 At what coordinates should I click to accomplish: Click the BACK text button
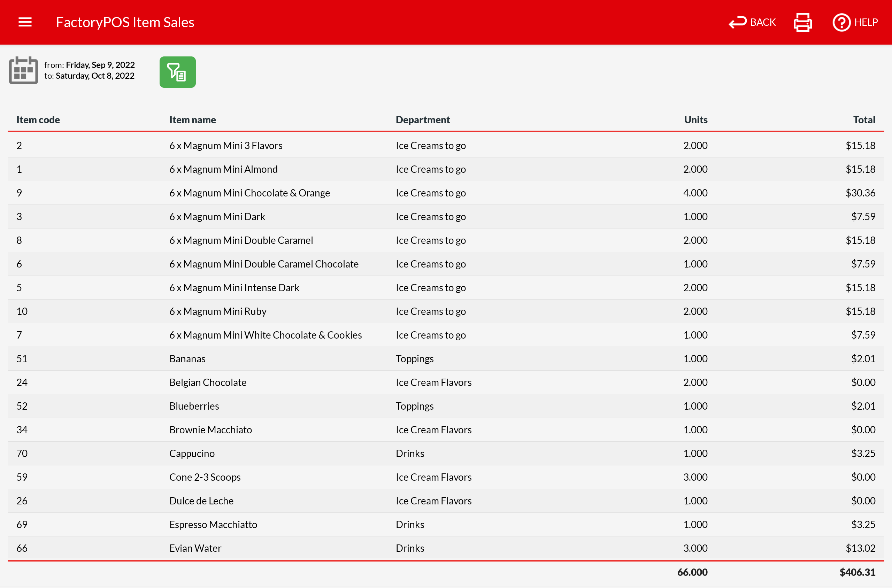tap(763, 23)
